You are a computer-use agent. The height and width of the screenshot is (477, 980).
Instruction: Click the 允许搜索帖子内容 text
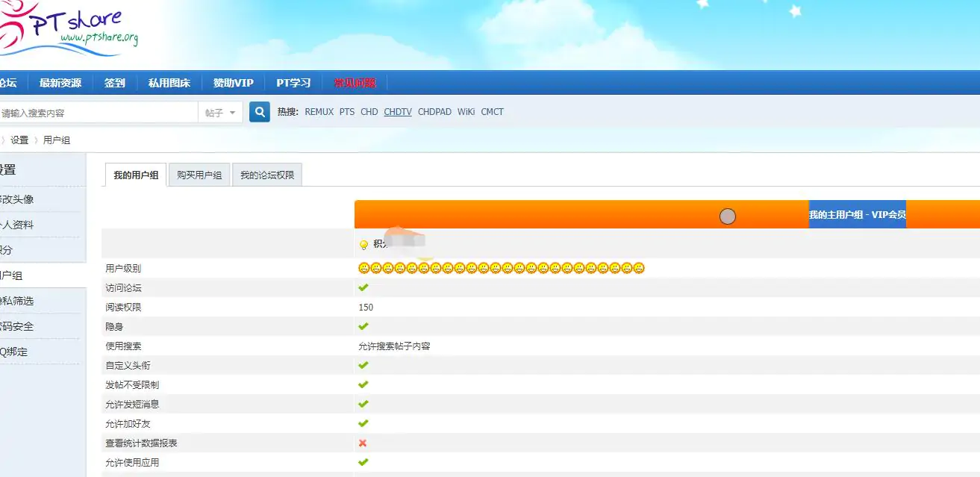coord(394,346)
